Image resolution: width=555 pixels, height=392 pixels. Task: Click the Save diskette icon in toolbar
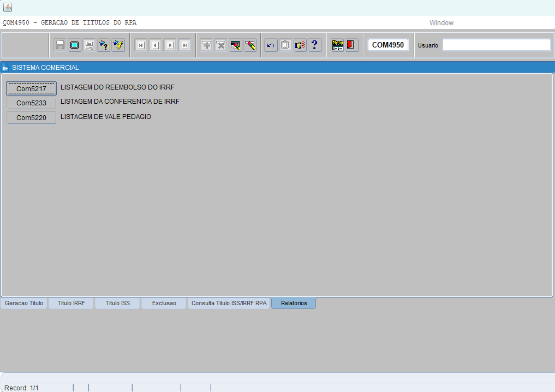coord(60,45)
